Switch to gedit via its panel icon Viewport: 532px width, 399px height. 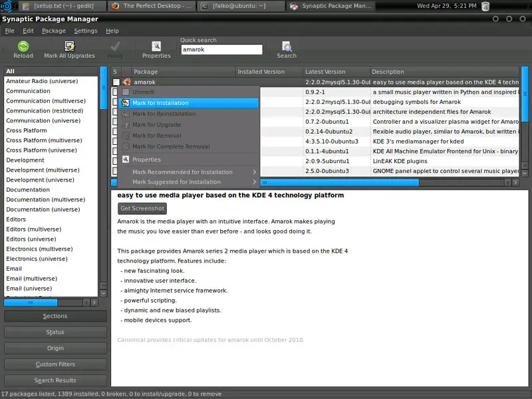pyautogui.click(x=25, y=6)
